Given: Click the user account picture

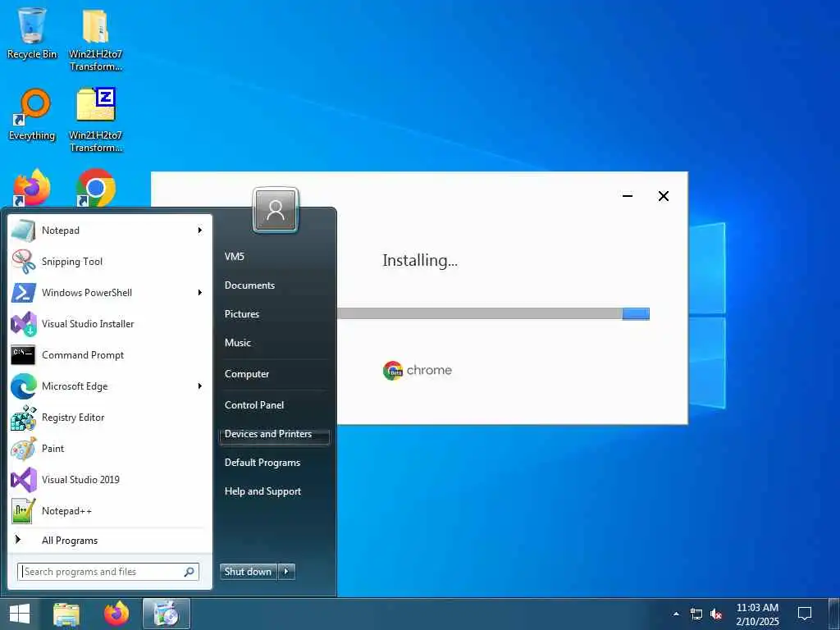Looking at the screenshot, I should click(276, 210).
